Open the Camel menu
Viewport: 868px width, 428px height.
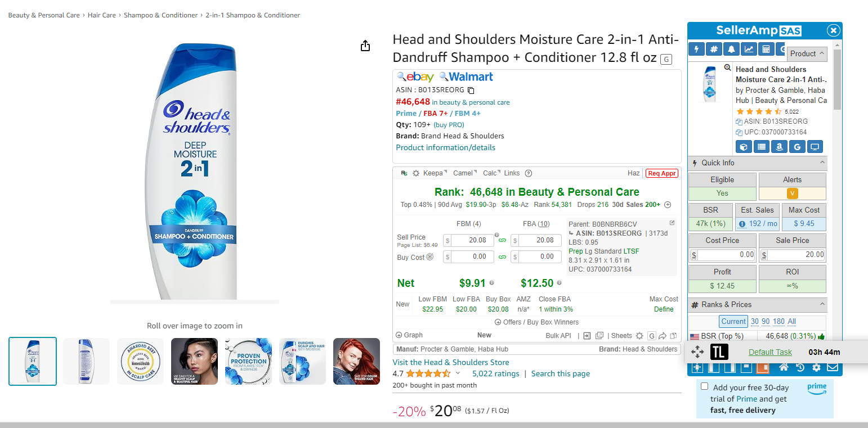[465, 173]
